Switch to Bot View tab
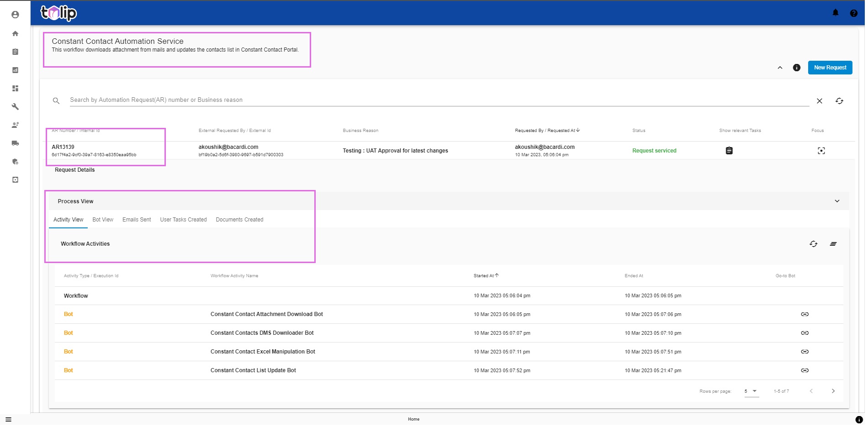The width and height of the screenshot is (868, 427). coord(103,220)
